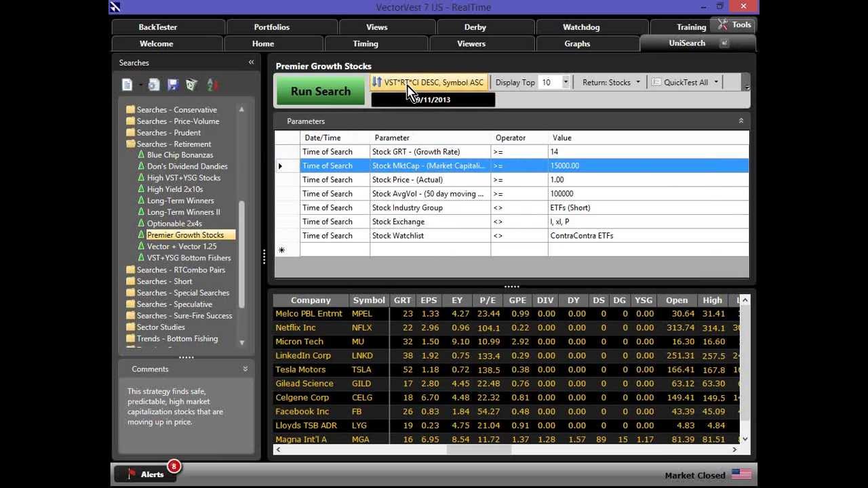Collapse the Searches side panel
Image resolution: width=868 pixels, height=488 pixels.
[251, 62]
